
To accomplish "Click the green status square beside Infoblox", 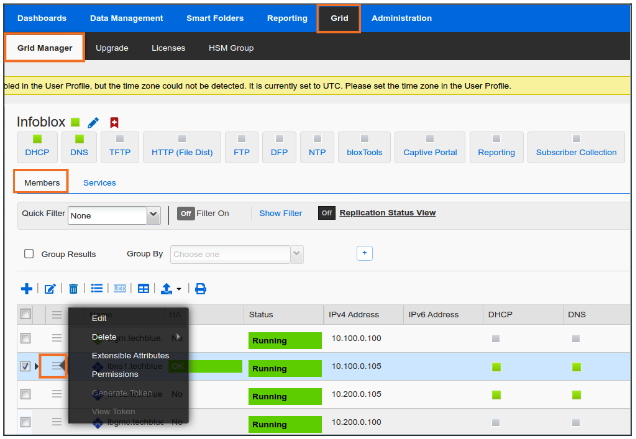I will point(75,123).
